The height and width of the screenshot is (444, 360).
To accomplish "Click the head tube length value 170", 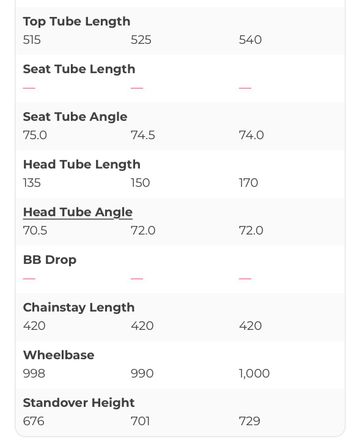I will tap(249, 183).
